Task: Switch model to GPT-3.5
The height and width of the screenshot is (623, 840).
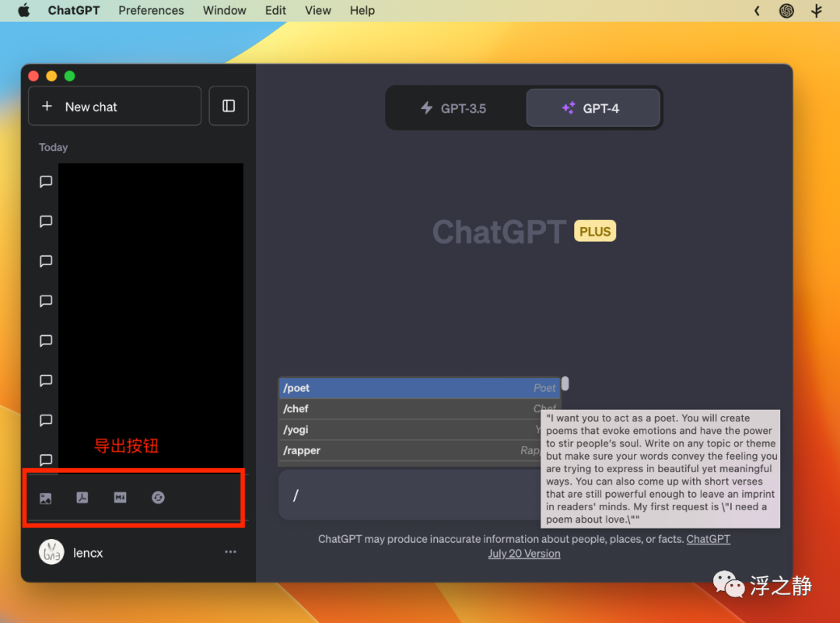Action: click(x=454, y=108)
